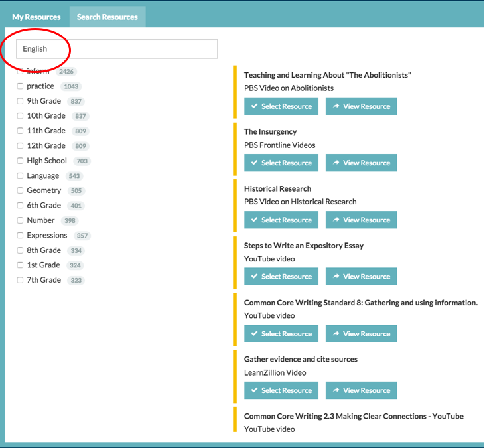This screenshot has height=448, width=485.
Task: Switch to the My Resources tab
Action: click(x=36, y=17)
